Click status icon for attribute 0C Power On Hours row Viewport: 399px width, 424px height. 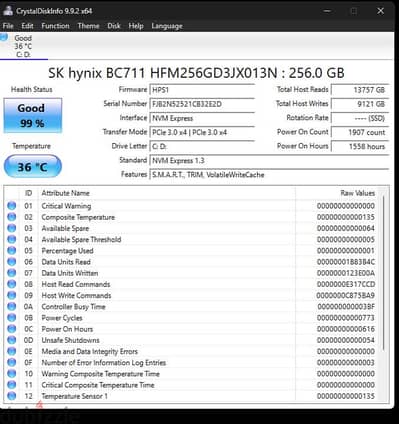point(12,329)
